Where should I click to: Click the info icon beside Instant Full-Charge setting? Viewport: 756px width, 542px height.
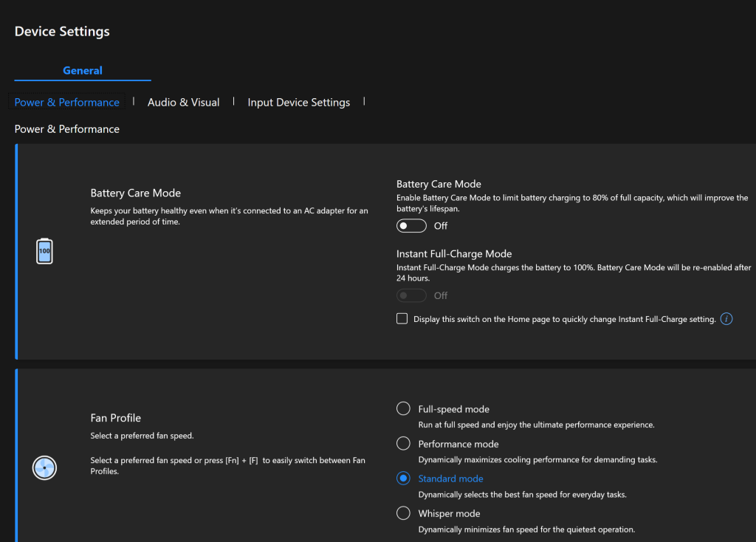click(726, 319)
